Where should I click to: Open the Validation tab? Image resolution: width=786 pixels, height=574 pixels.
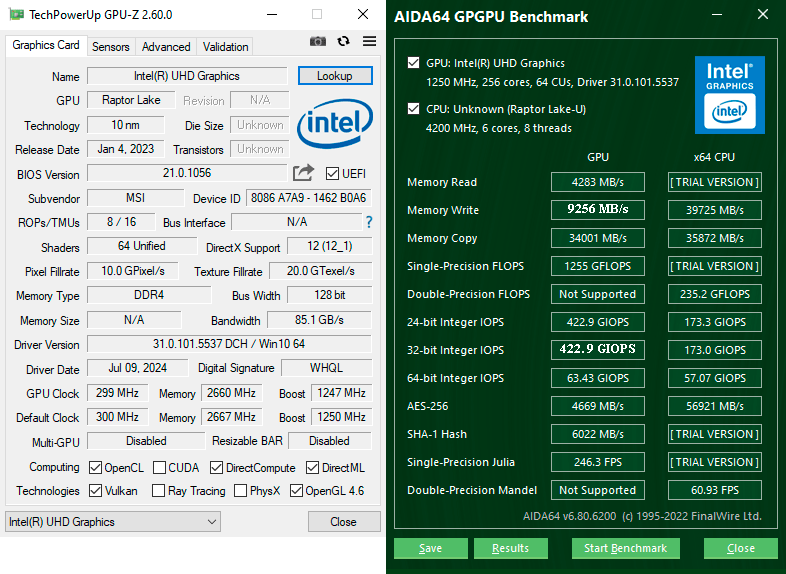pos(226,47)
